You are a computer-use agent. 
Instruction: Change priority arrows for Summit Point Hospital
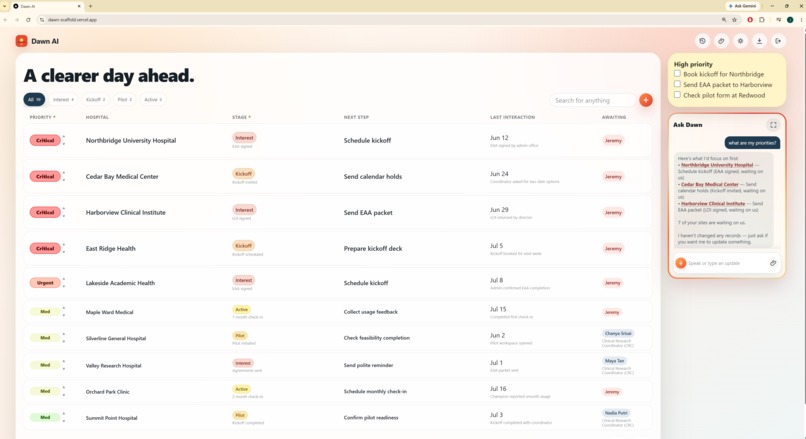64,417
